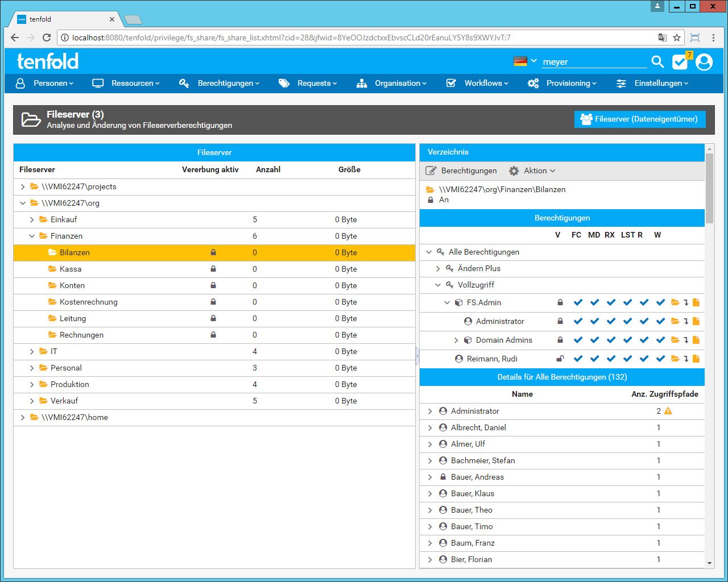The height and width of the screenshot is (582, 728).
Task: Click the down-arrow icon in Reimann, Rudi row
Action: [x=686, y=359]
